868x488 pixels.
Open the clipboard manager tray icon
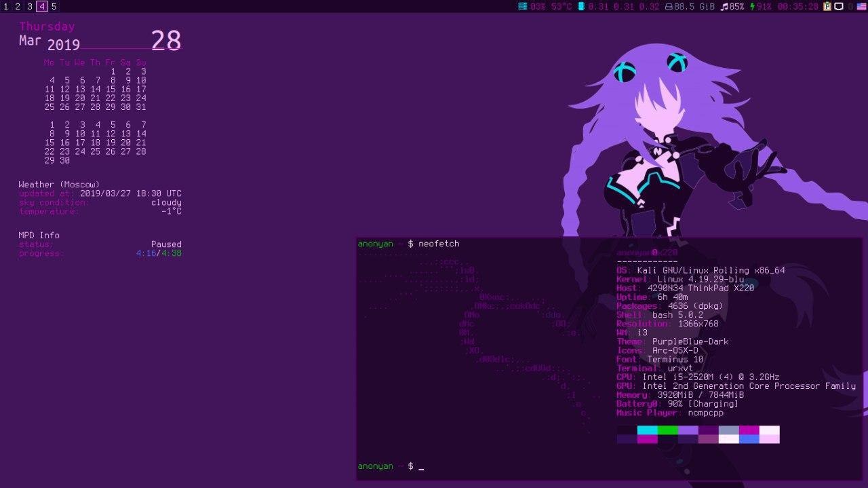(827, 6)
